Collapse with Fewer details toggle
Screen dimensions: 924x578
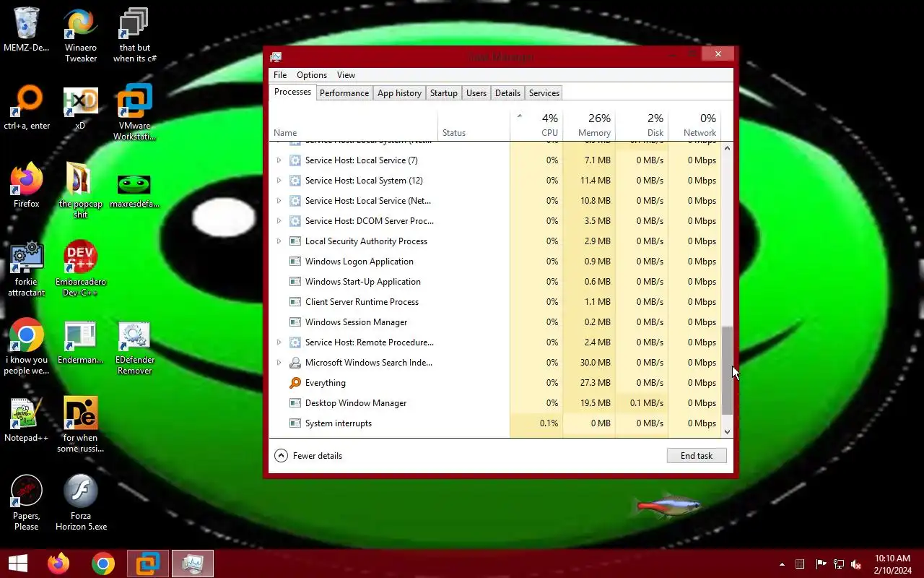click(x=308, y=456)
